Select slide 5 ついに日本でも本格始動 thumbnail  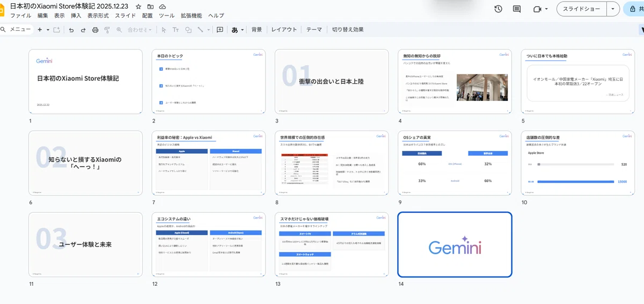tap(577, 82)
